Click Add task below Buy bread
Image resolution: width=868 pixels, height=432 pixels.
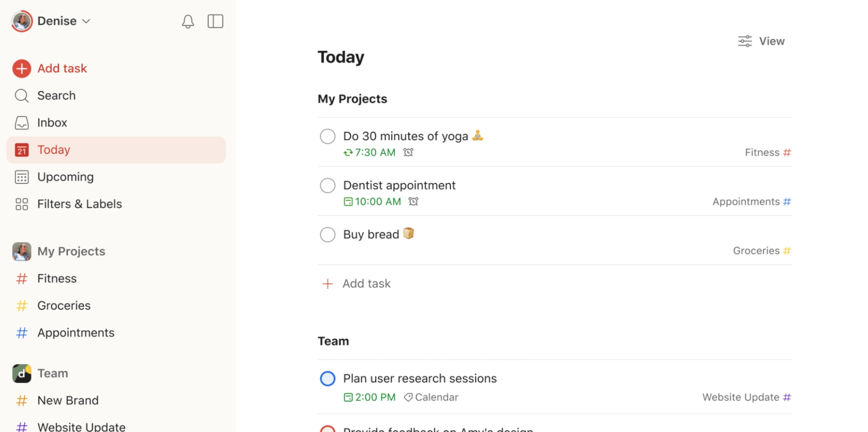(x=366, y=283)
